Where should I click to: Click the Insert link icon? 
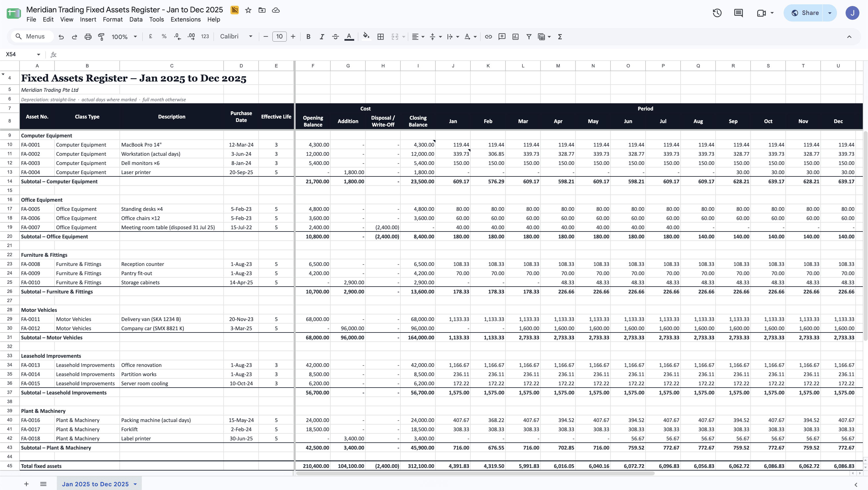[488, 37]
